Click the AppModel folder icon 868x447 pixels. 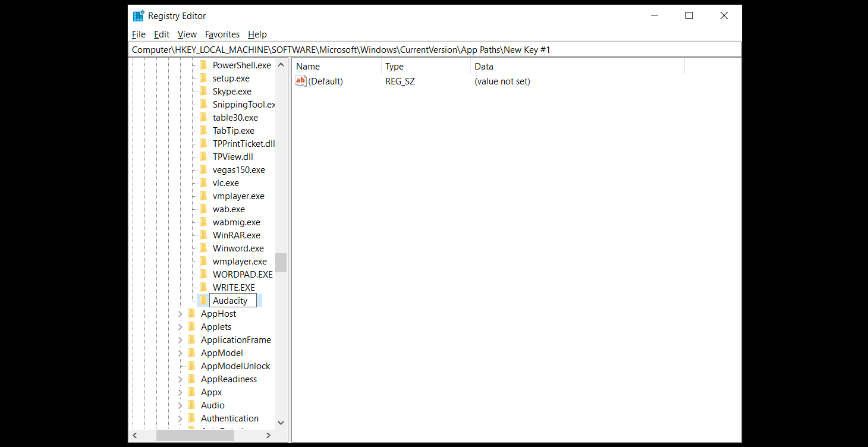tap(191, 353)
